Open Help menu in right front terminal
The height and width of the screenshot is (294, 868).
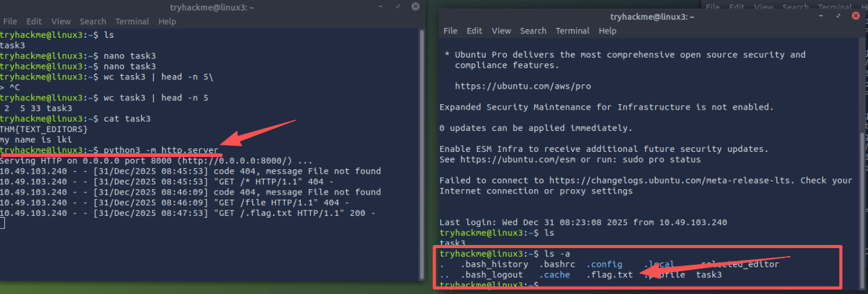(x=608, y=30)
